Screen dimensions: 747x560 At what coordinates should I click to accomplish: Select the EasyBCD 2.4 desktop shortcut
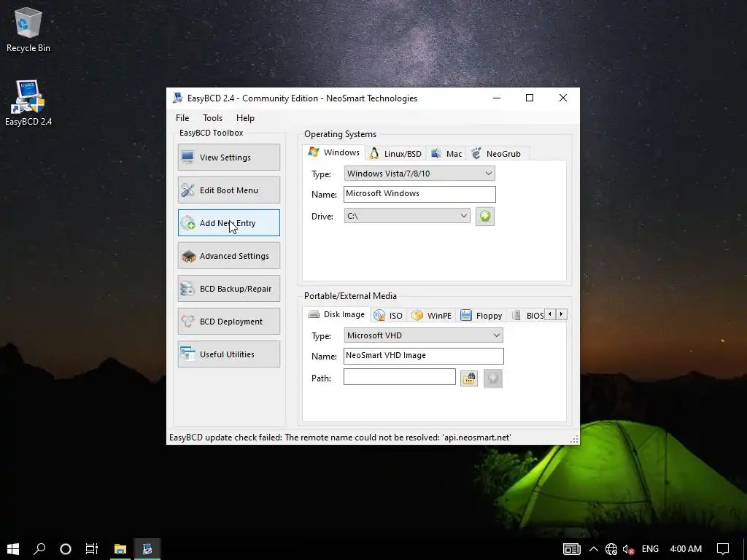point(28,103)
